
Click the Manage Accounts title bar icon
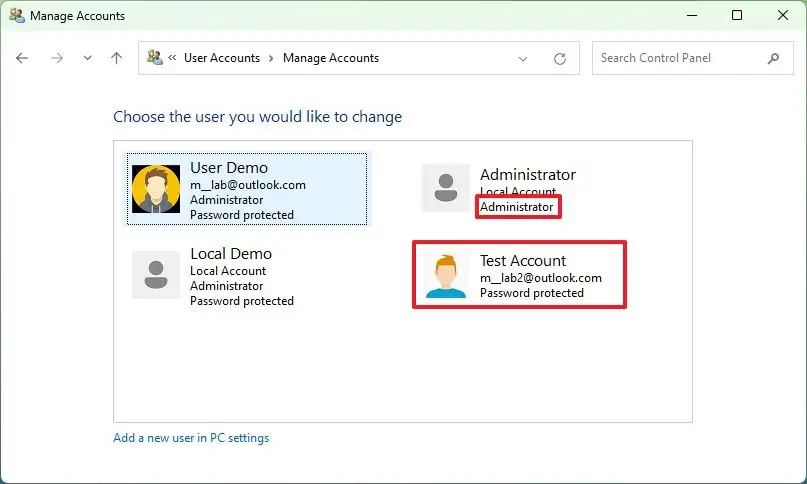coord(16,16)
